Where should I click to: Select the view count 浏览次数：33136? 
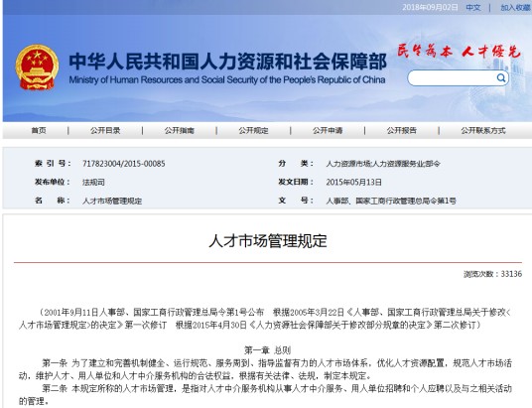tap(492, 274)
